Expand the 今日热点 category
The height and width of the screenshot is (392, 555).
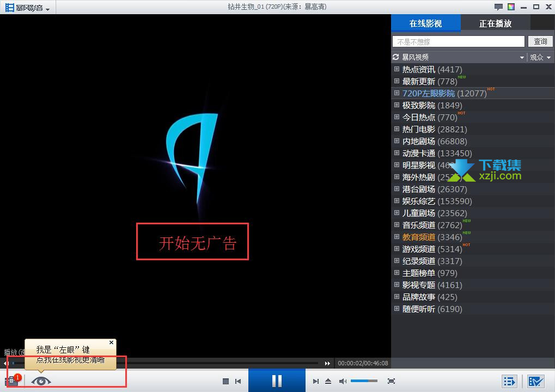(397, 117)
